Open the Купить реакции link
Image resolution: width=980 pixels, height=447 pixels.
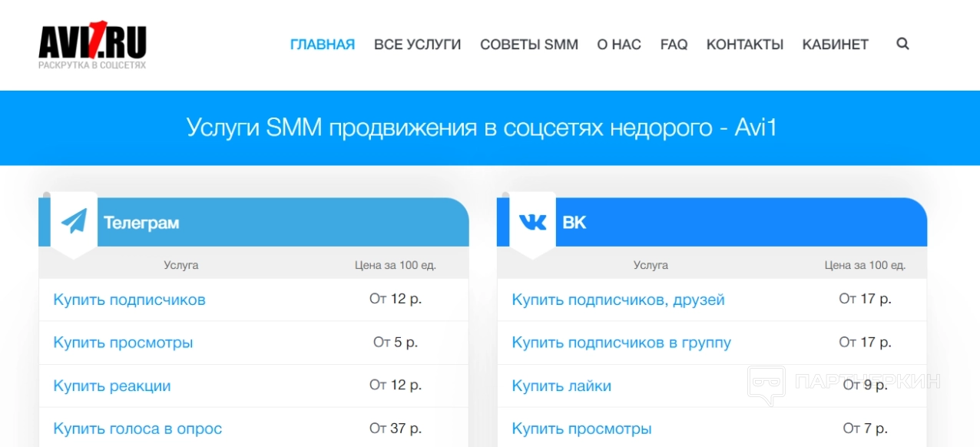[112, 386]
